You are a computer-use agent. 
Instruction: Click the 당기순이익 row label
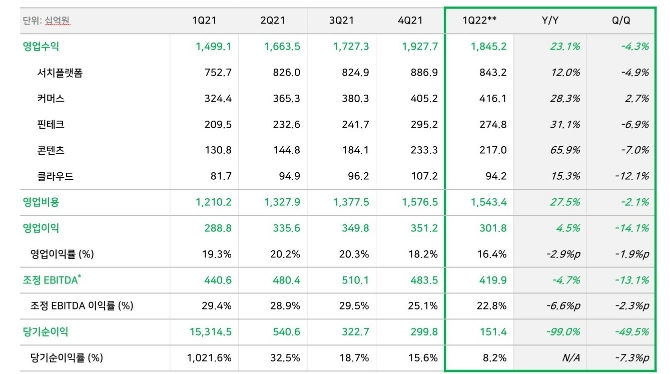coord(45,332)
